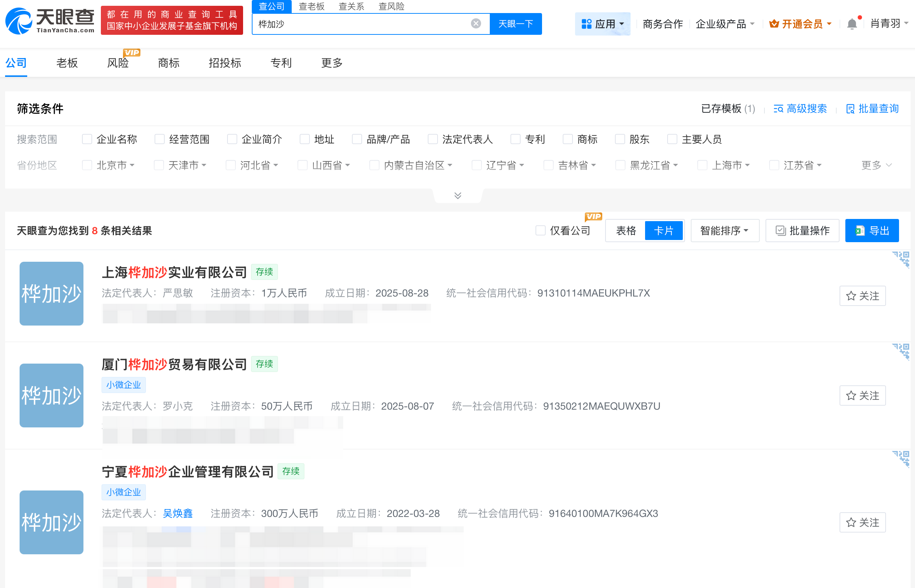The width and height of the screenshot is (915, 588).
Task: Open the 应用 apps panel
Action: (603, 24)
